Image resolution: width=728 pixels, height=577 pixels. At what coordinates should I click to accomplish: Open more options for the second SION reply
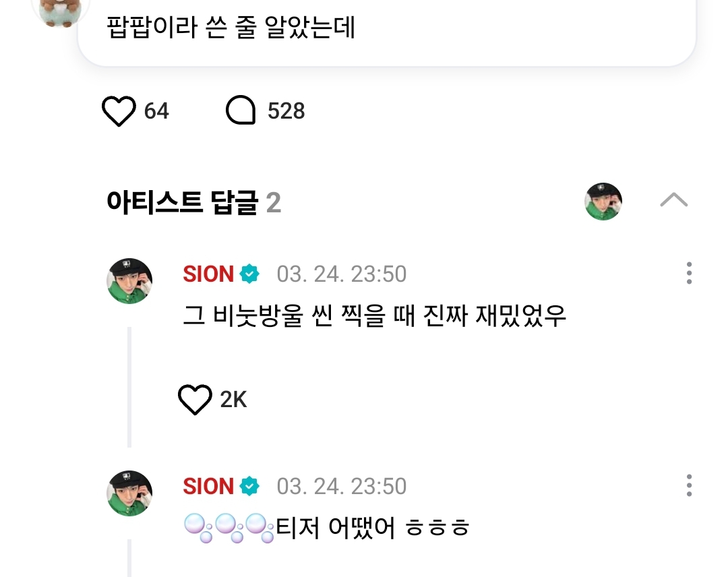[688, 485]
